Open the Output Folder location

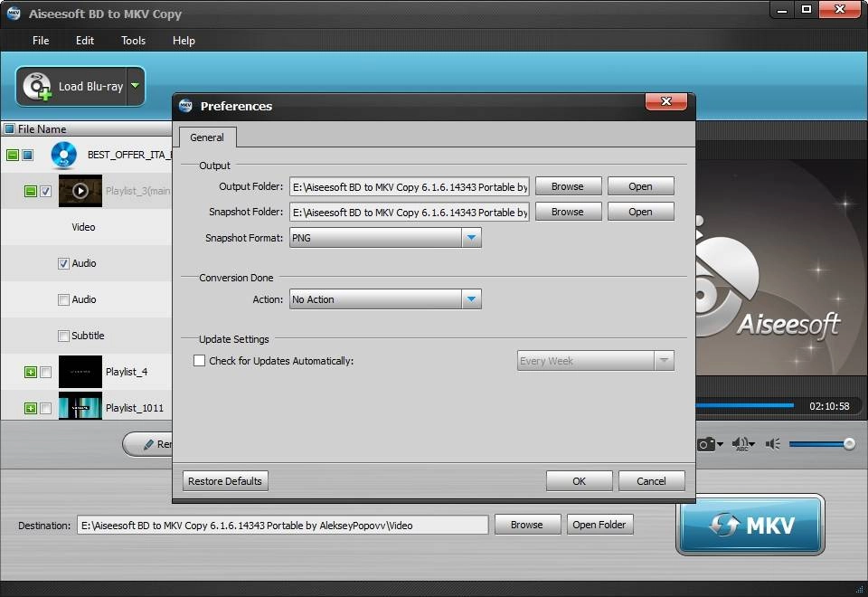click(640, 186)
